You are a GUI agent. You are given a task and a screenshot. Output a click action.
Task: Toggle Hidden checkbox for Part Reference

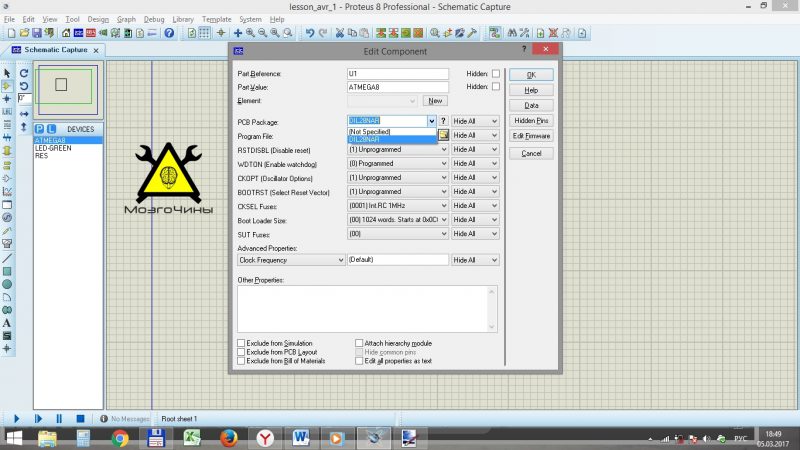(496, 73)
